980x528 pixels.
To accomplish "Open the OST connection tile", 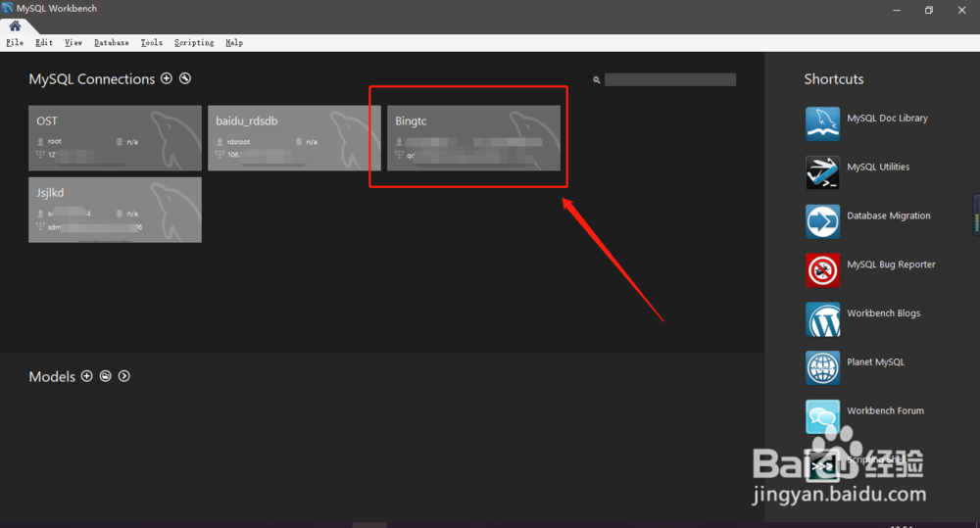I will pyautogui.click(x=115, y=138).
